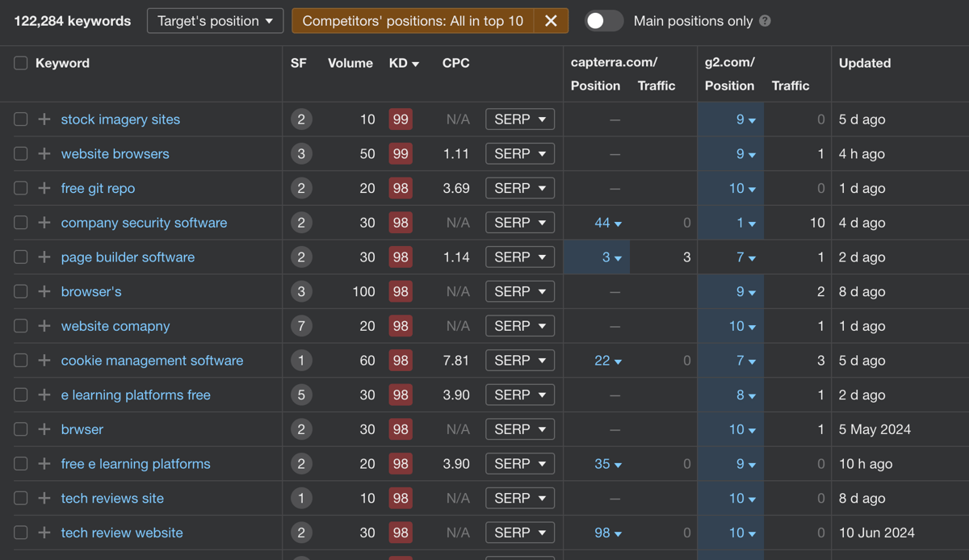Check the select-all checkbox in Keyword header
Viewport: 969px width, 560px height.
[x=21, y=63]
